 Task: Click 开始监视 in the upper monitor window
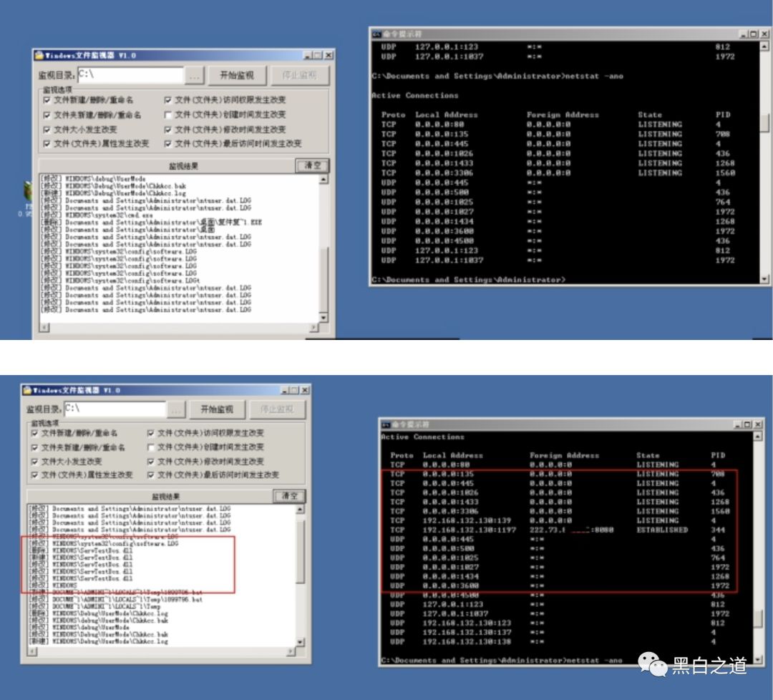[x=237, y=75]
